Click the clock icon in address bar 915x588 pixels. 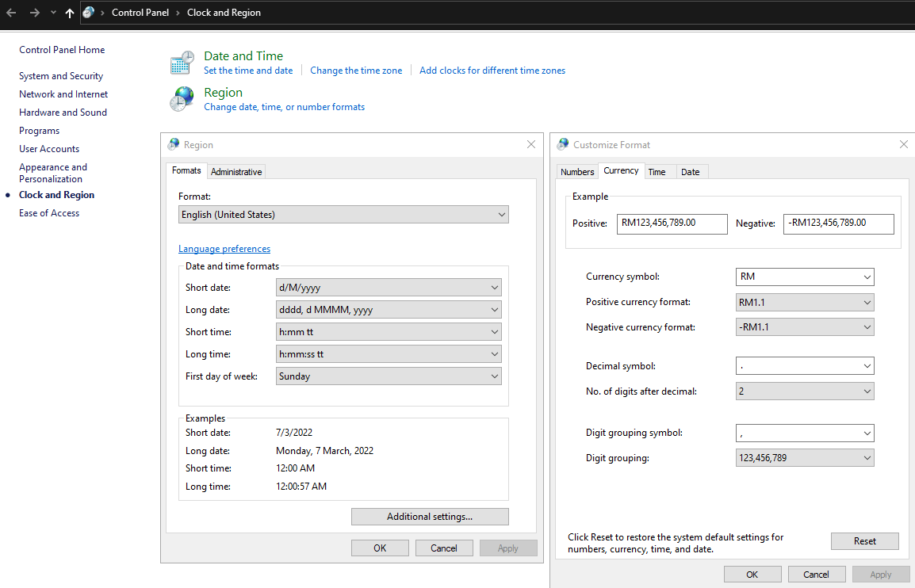(x=89, y=12)
